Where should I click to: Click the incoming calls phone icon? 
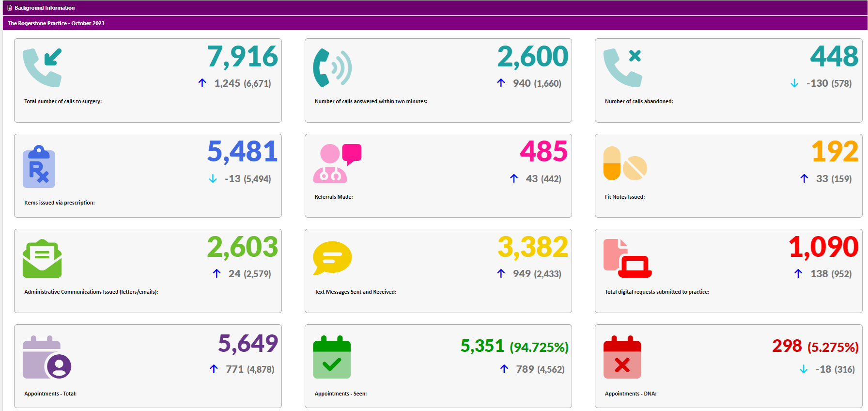tap(42, 67)
